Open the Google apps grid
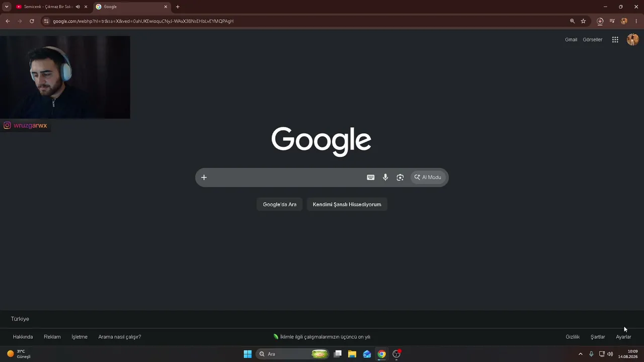The width and height of the screenshot is (644, 362). pyautogui.click(x=615, y=40)
